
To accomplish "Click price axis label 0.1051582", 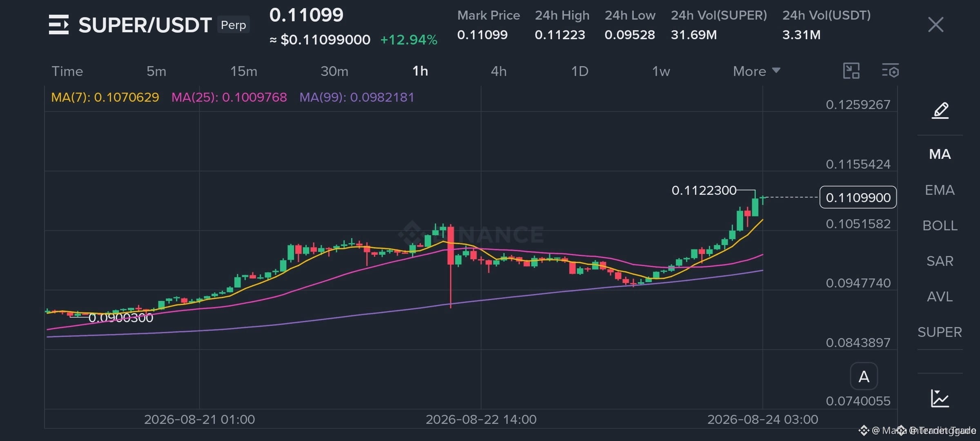I will tap(858, 224).
